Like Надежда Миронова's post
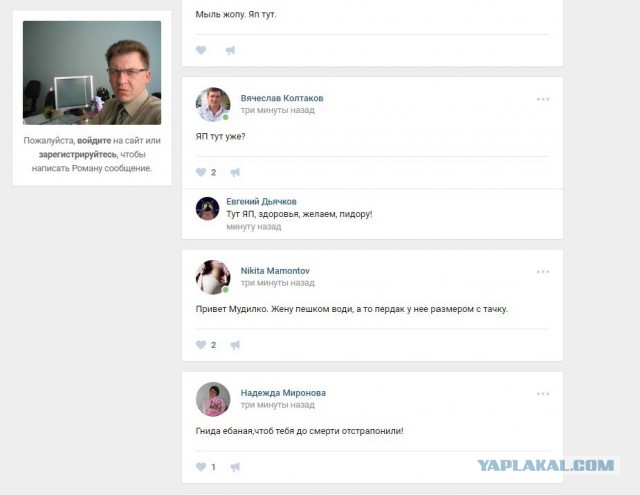Viewport: 640px width, 495px height. click(201, 467)
